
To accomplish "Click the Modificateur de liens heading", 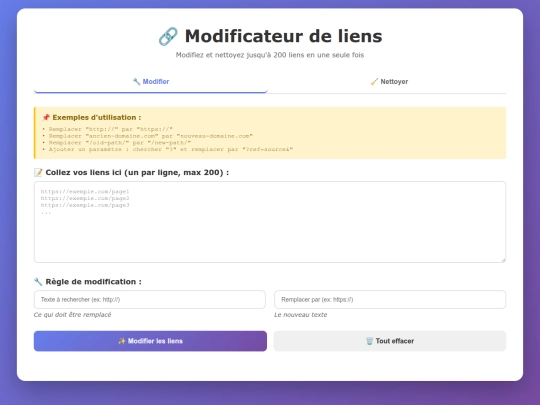I will pyautogui.click(x=283, y=36).
